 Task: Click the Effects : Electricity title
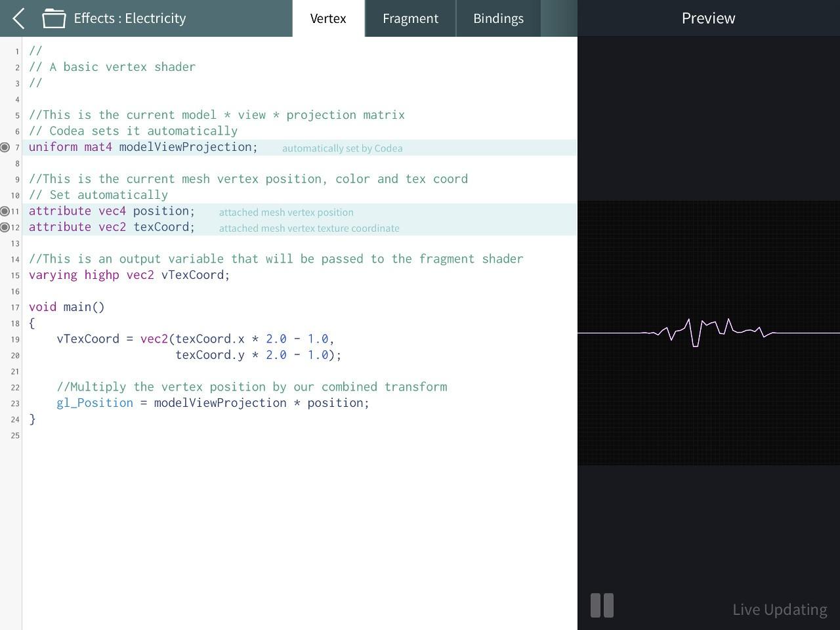point(130,18)
